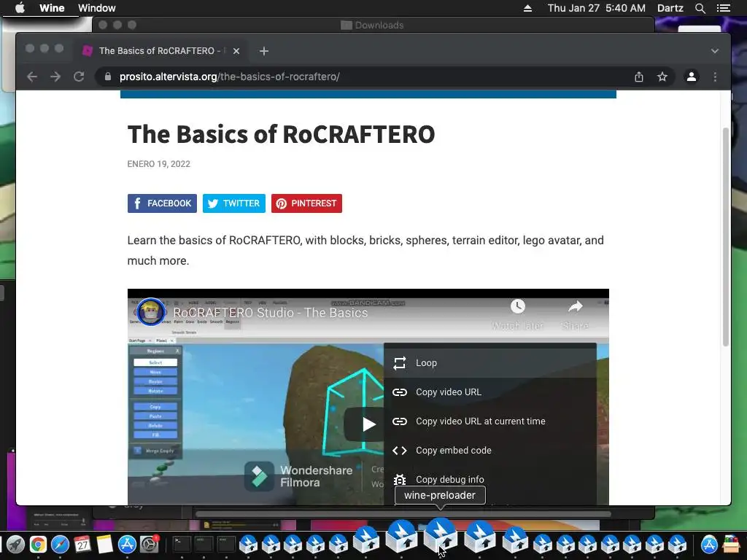Open the Control Center list icon
The width and height of the screenshot is (747, 560).
tap(723, 8)
